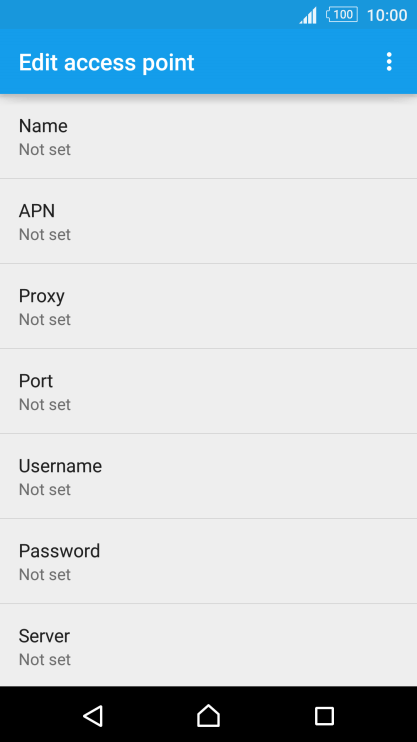Open the APN setting
The image size is (417, 742).
[x=208, y=221]
